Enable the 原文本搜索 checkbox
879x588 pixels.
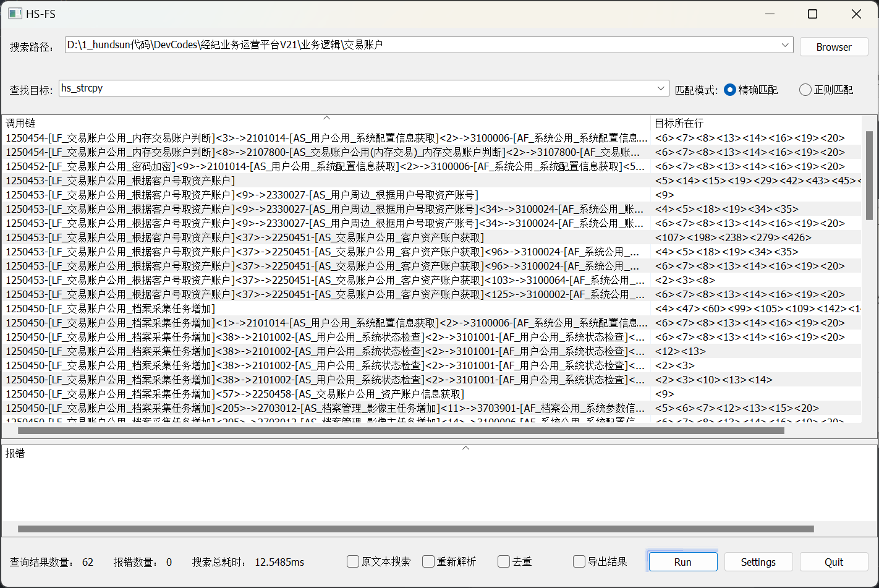click(x=353, y=561)
